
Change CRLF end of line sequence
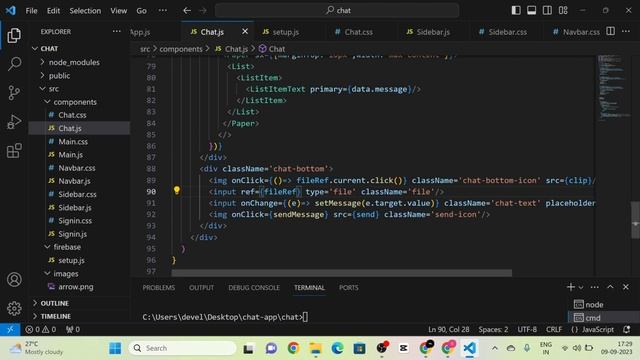(554, 329)
